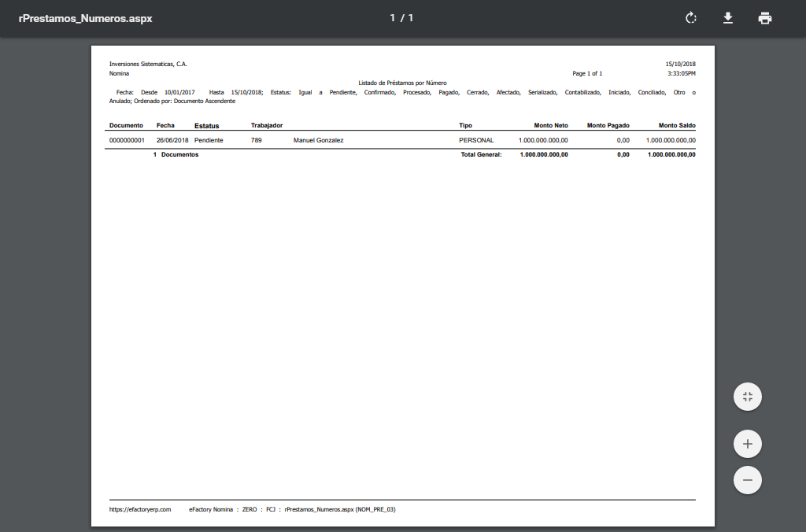806x532 pixels.
Task: Toggle the fit-to-page button
Action: coord(748,397)
